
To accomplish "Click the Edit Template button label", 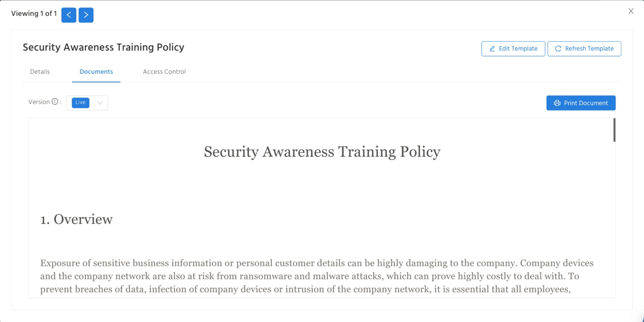I will [x=518, y=49].
